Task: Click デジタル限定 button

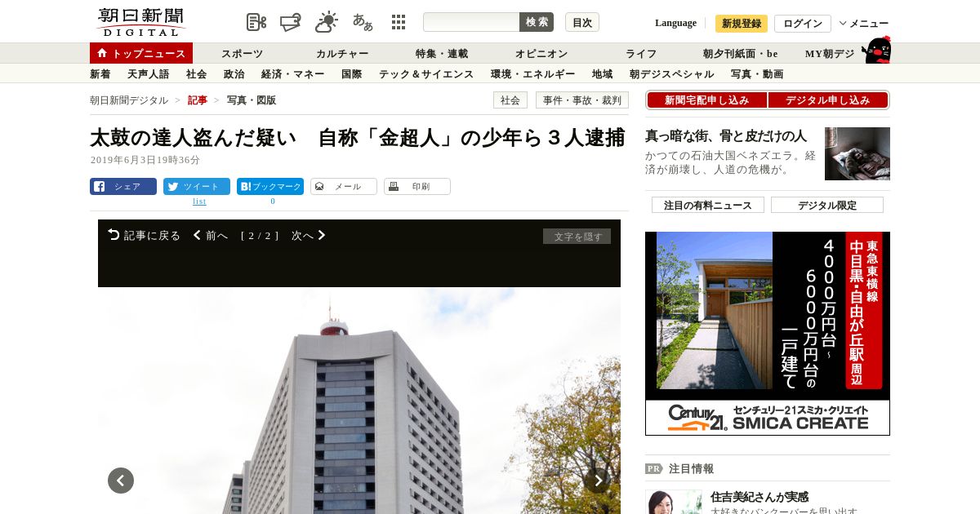Action: pos(827,205)
